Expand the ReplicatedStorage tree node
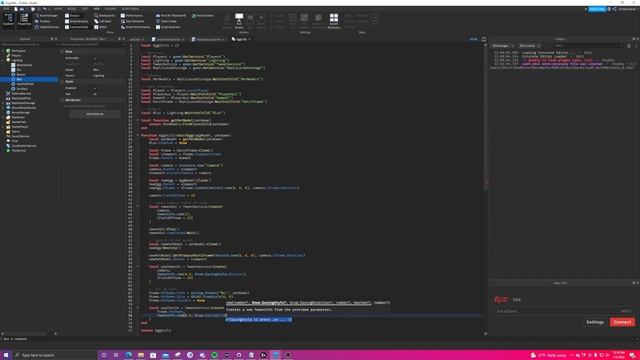Viewport: 640px width, 360px height. [x=3, y=103]
